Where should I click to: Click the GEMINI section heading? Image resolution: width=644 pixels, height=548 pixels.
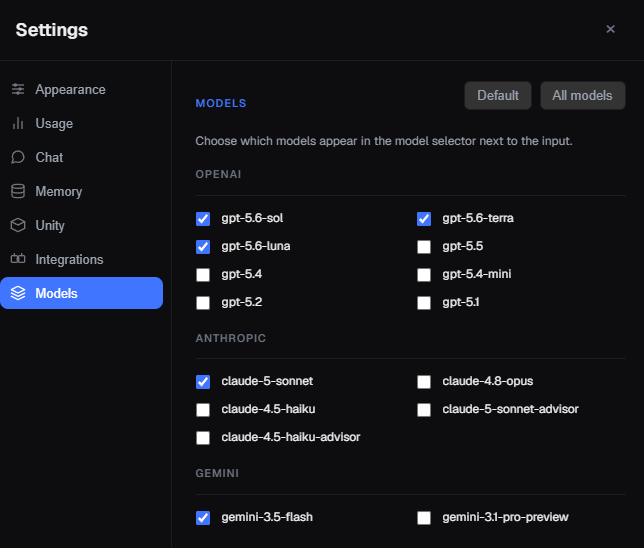pyautogui.click(x=217, y=473)
